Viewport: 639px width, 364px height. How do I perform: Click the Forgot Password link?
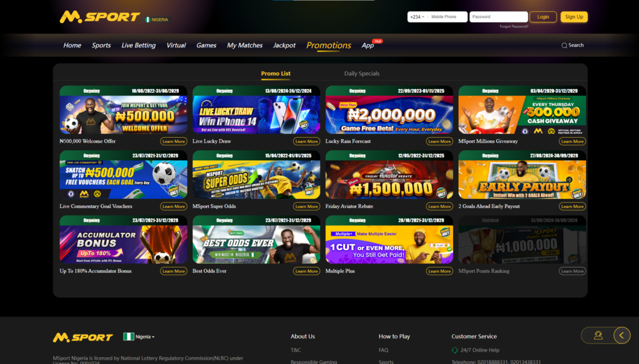[514, 26]
